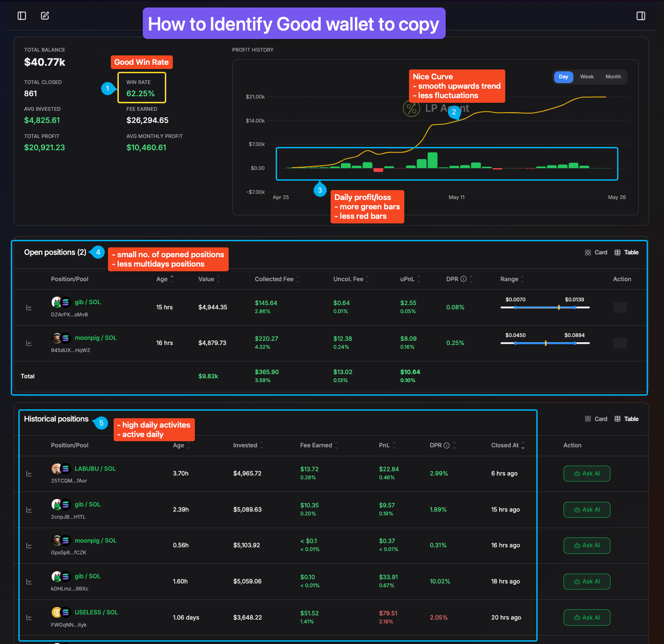Screen dimensions: 664x644
Task: Click chart icon for LABUBU / SOL row
Action: tap(29, 474)
